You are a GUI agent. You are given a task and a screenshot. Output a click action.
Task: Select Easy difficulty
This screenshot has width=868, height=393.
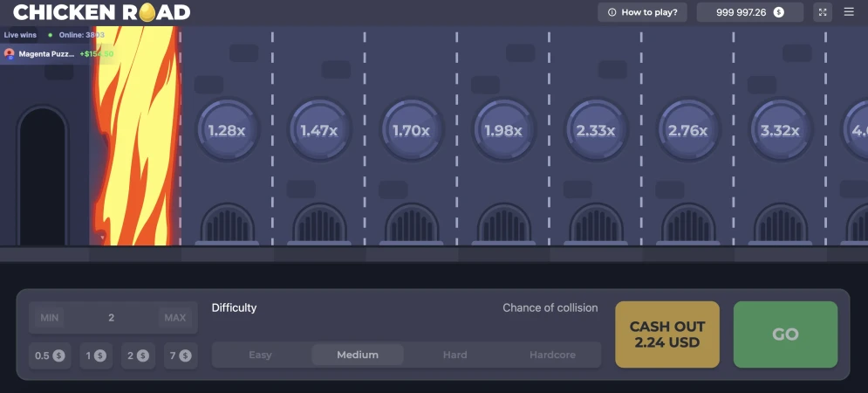point(261,355)
